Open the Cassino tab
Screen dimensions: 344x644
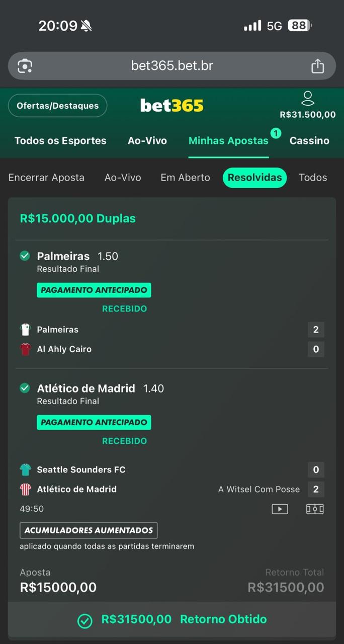coord(309,140)
